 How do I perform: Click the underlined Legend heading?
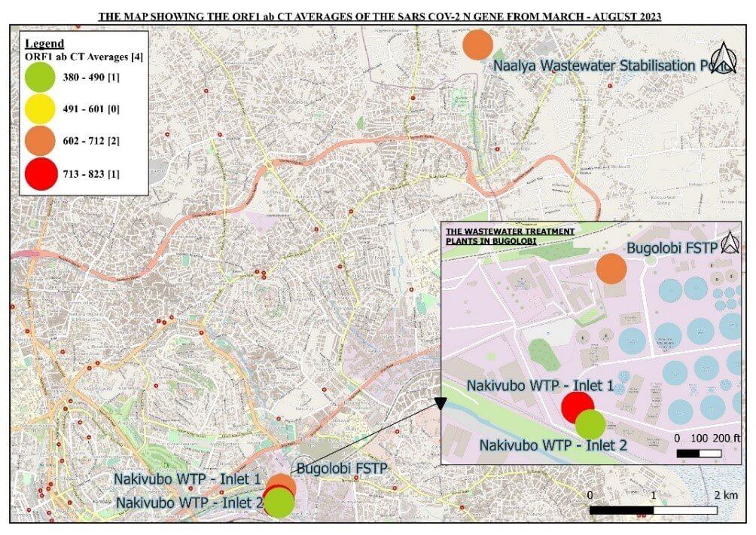(x=44, y=44)
